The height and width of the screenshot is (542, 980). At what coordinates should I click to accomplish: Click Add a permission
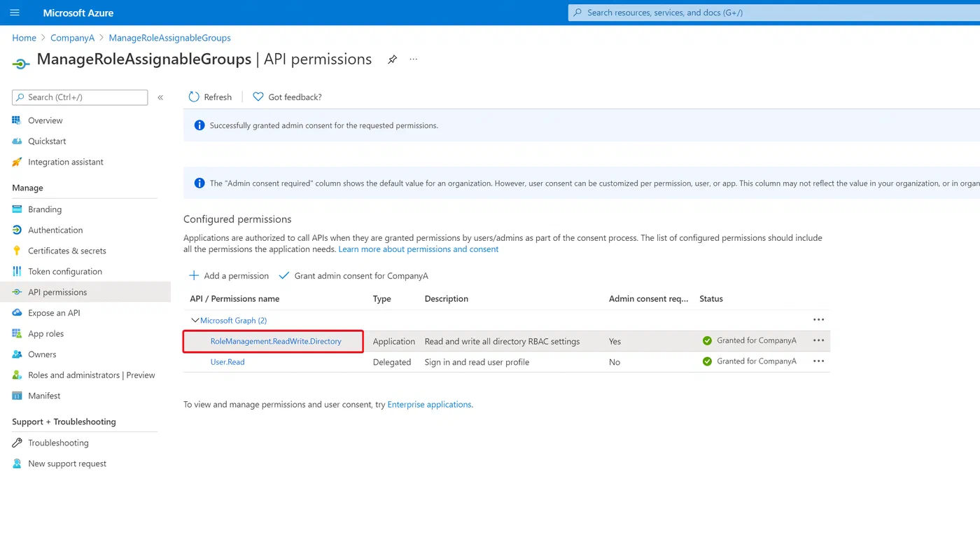[236, 276]
